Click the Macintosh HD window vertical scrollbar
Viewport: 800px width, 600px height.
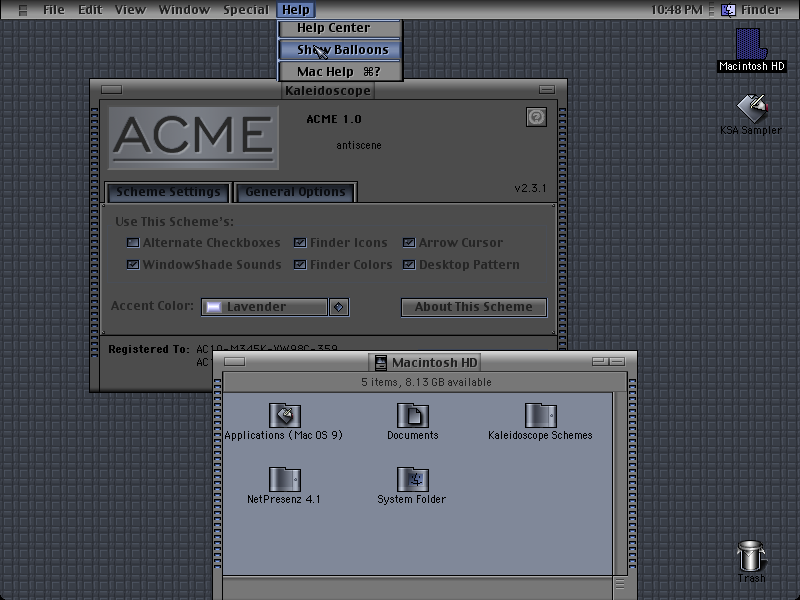(x=620, y=484)
